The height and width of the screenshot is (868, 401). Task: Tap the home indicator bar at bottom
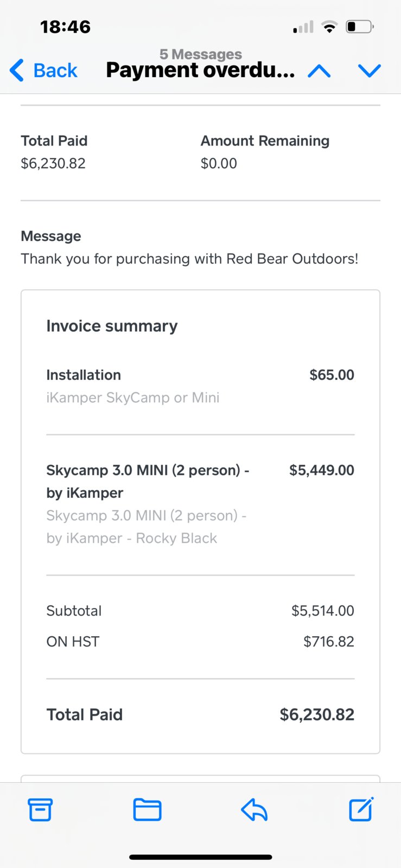click(x=200, y=857)
